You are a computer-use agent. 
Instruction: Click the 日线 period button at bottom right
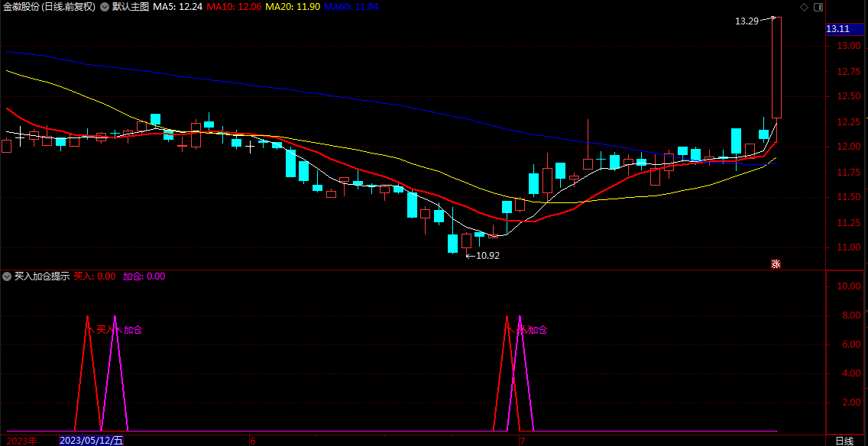[x=844, y=441]
